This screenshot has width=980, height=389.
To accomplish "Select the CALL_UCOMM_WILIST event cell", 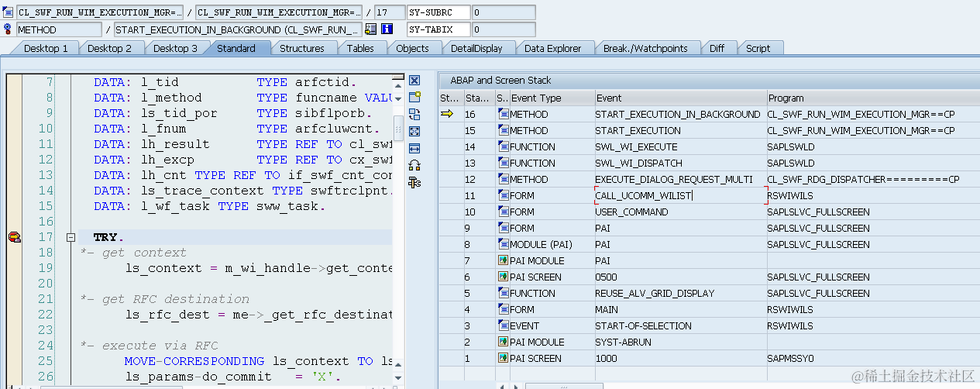I will pyautogui.click(x=680, y=195).
